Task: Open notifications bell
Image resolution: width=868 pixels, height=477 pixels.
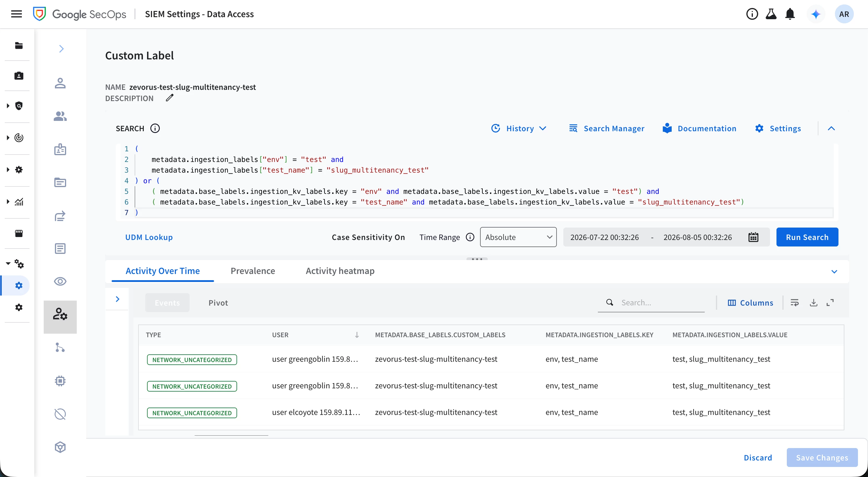Action: tap(790, 14)
